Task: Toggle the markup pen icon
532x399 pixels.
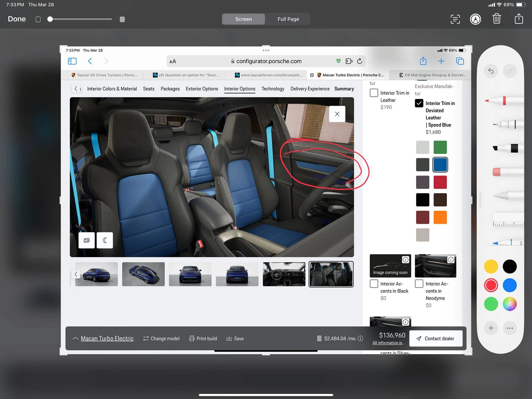Action: 476,19
